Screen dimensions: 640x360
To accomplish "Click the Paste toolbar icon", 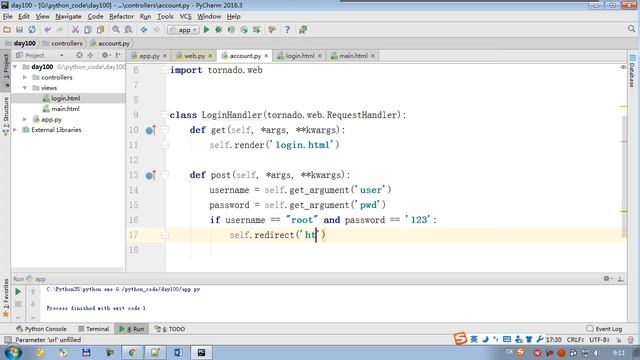I will [100, 30].
